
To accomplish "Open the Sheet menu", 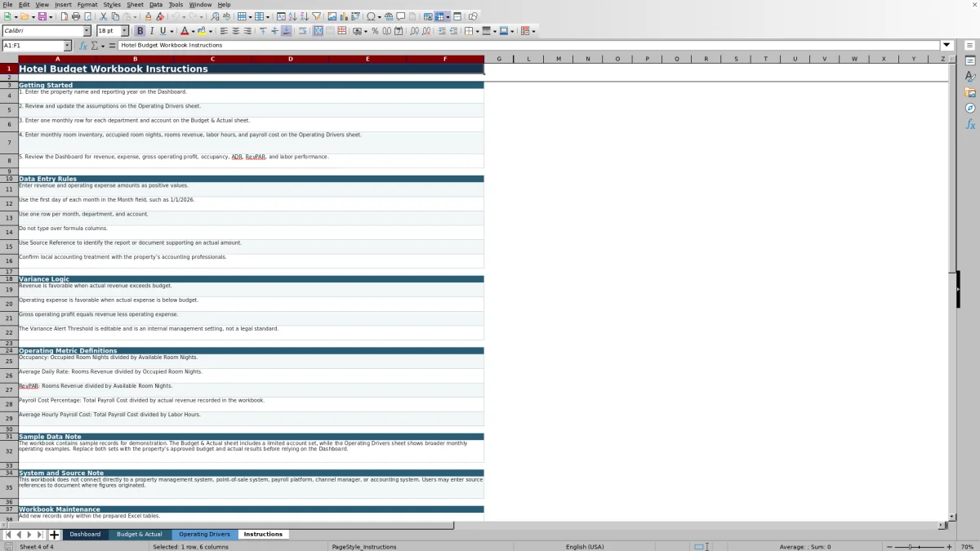I will coord(135,5).
